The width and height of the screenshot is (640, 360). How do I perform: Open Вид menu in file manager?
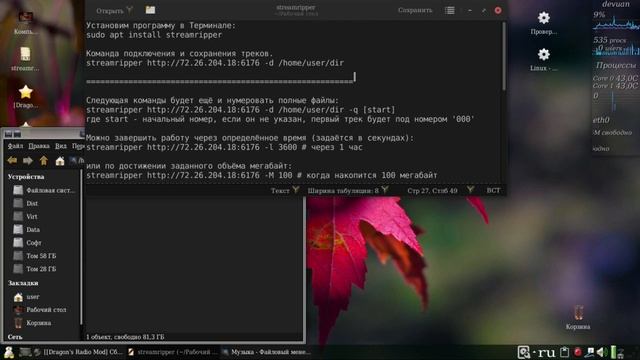(x=60, y=146)
